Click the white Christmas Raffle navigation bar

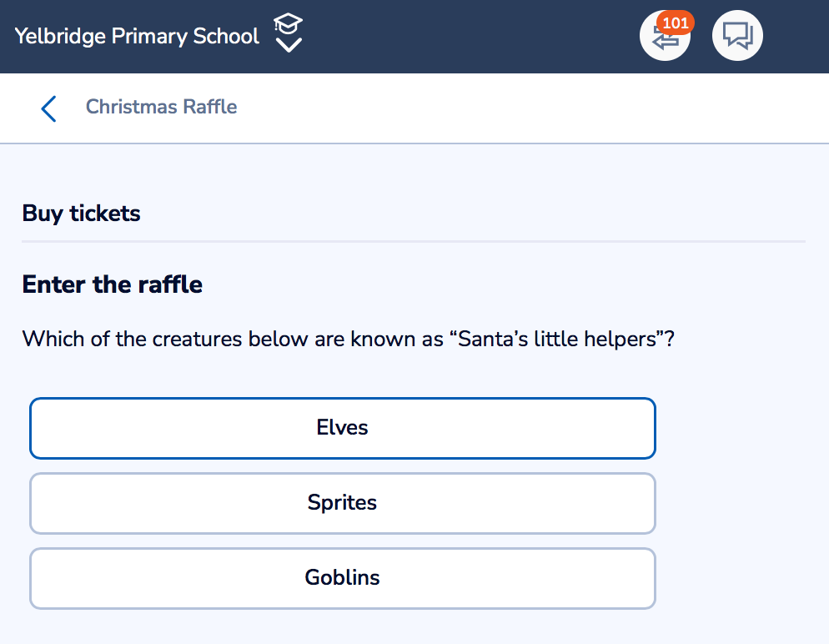coord(414,108)
